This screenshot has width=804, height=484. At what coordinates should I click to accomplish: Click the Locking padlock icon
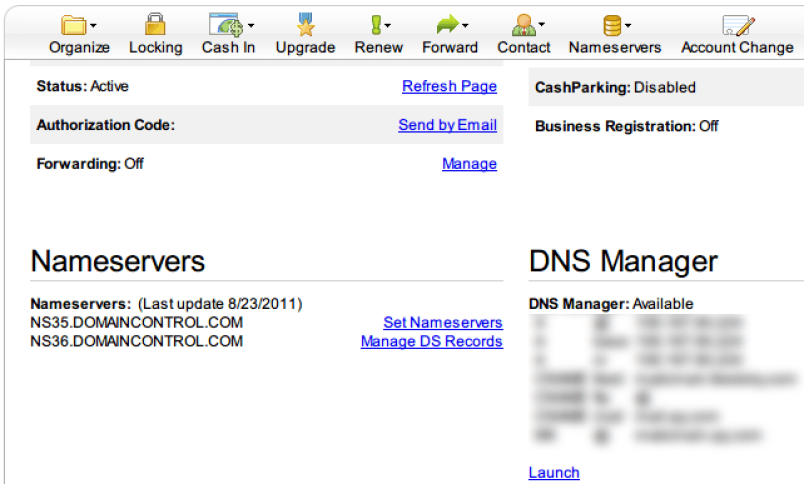(155, 25)
